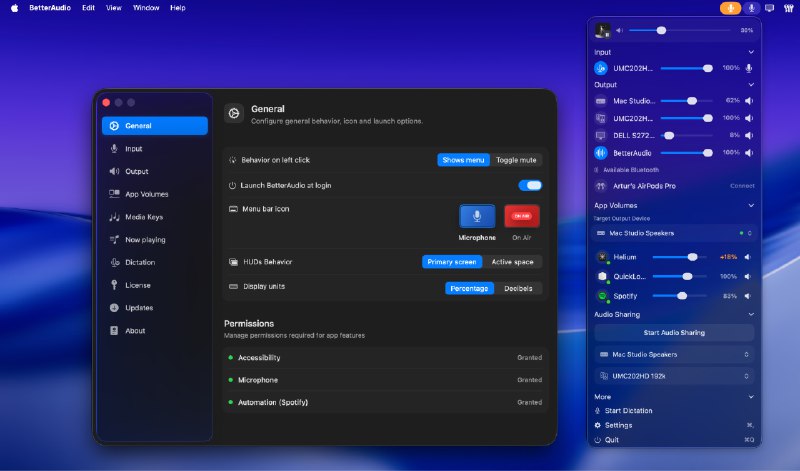Open License in settings sidebar

(155, 285)
